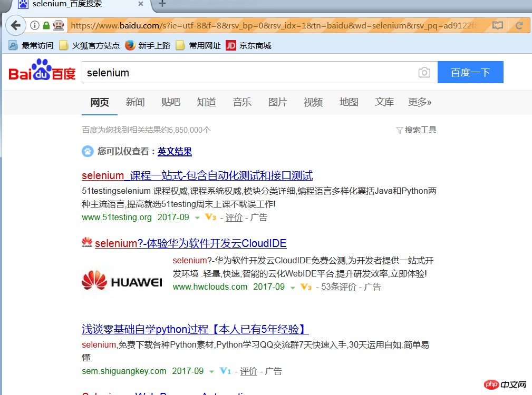Open result selenium?-体验华为软件开发云CloudIDE
The image size is (532, 395).
(191, 243)
